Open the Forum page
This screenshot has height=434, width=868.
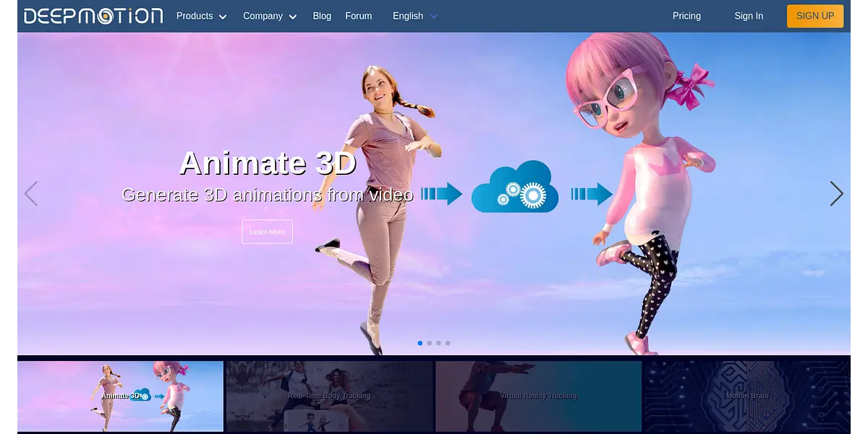point(359,16)
